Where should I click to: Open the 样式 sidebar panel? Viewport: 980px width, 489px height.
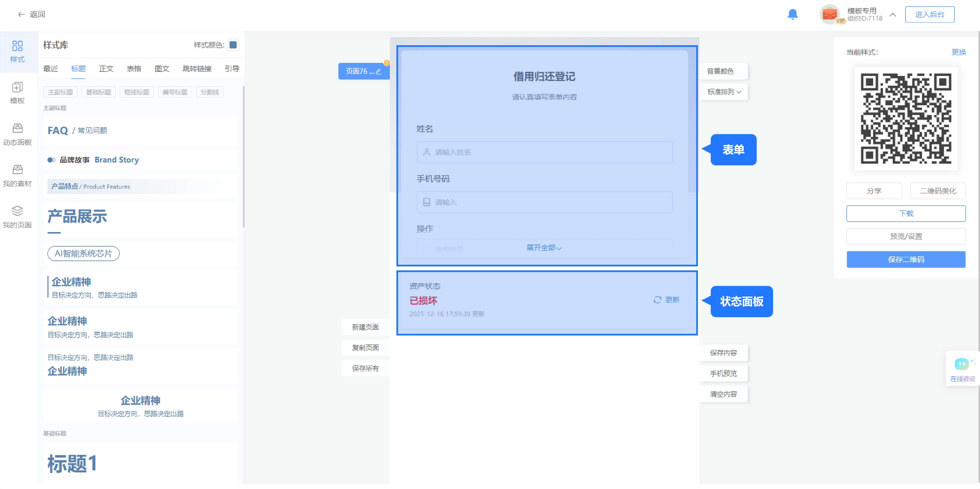point(17,51)
